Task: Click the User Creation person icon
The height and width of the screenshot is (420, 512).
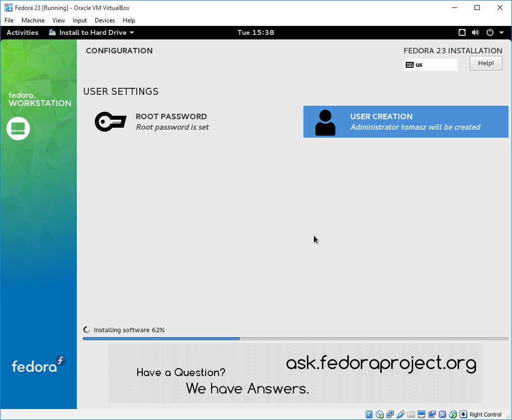Action: pyautogui.click(x=325, y=122)
